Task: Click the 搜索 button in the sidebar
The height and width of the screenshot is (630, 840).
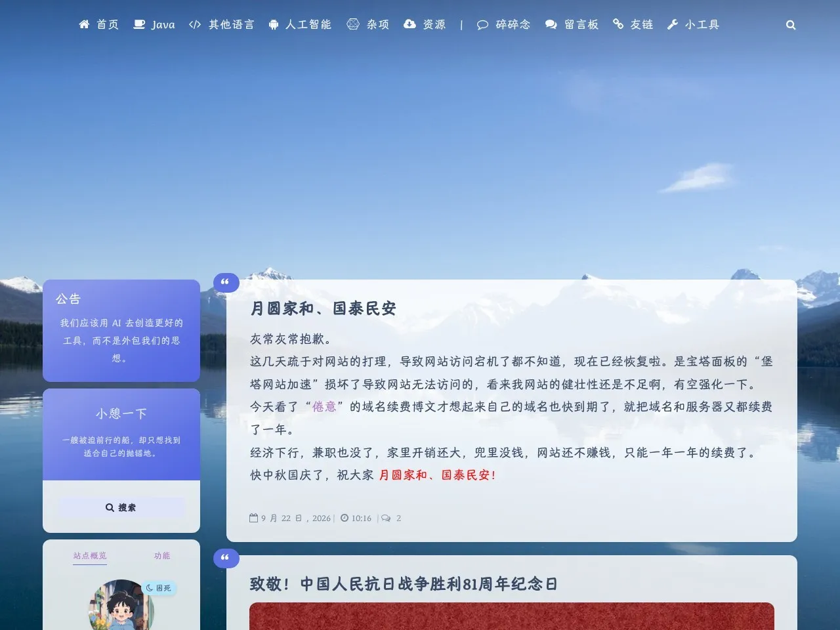Action: [x=121, y=507]
